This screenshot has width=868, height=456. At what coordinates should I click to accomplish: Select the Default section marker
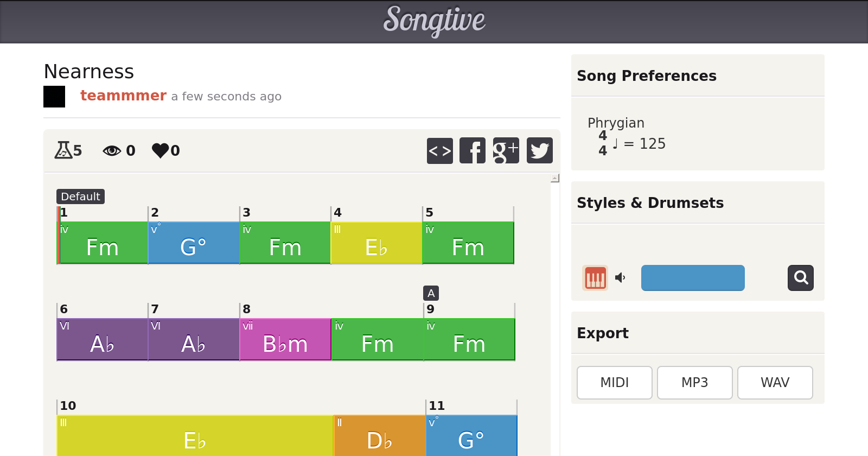point(80,197)
